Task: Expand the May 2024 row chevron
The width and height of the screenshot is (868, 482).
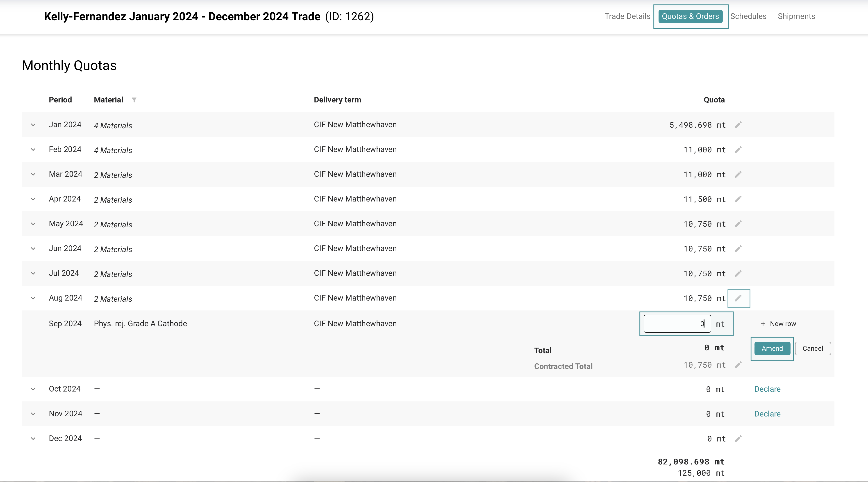Action: coord(33,224)
